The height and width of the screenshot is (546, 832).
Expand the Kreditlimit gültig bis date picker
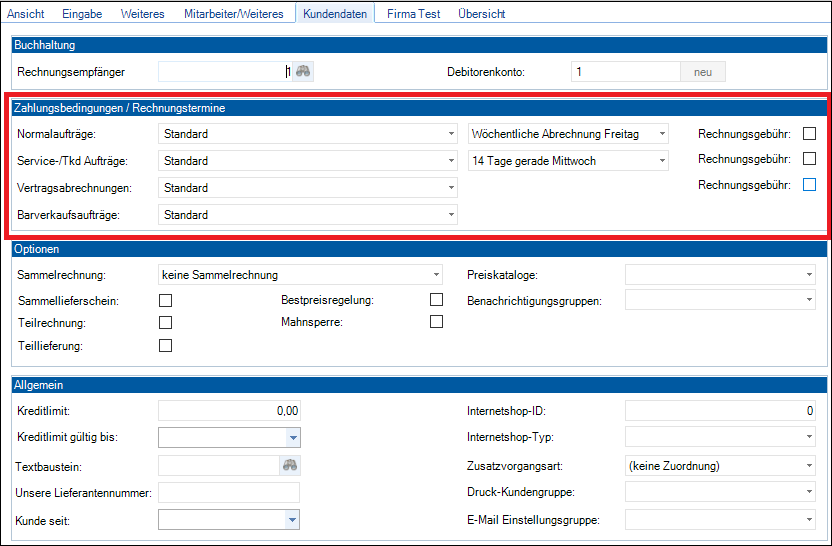(x=292, y=437)
